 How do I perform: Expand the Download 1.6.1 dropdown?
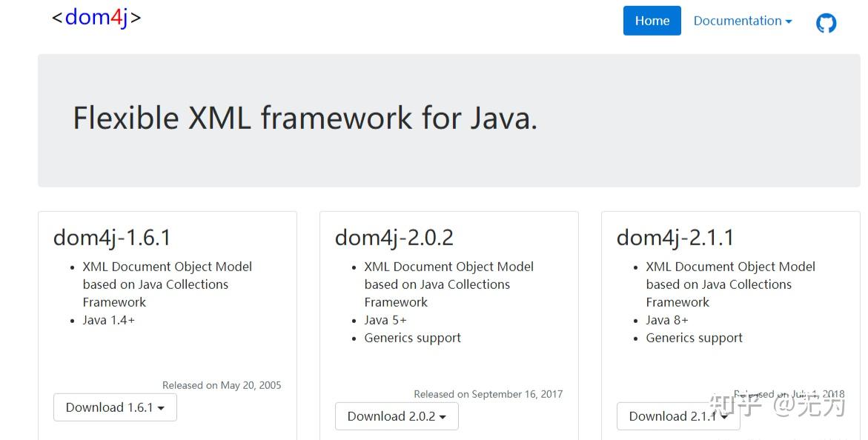coord(115,407)
